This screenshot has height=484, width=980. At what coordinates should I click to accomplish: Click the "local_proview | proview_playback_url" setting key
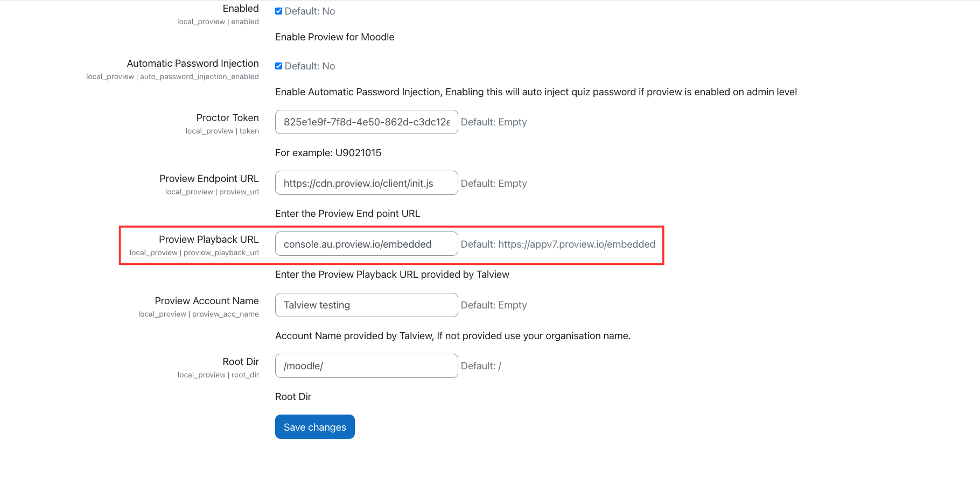[194, 253]
